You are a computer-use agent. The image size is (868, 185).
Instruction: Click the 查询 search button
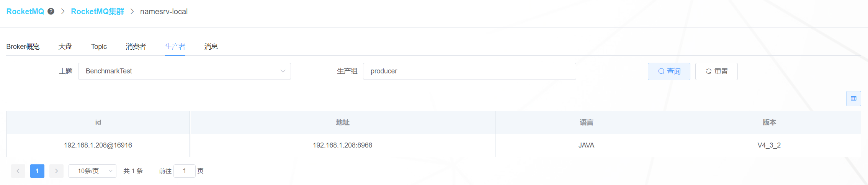click(x=669, y=71)
